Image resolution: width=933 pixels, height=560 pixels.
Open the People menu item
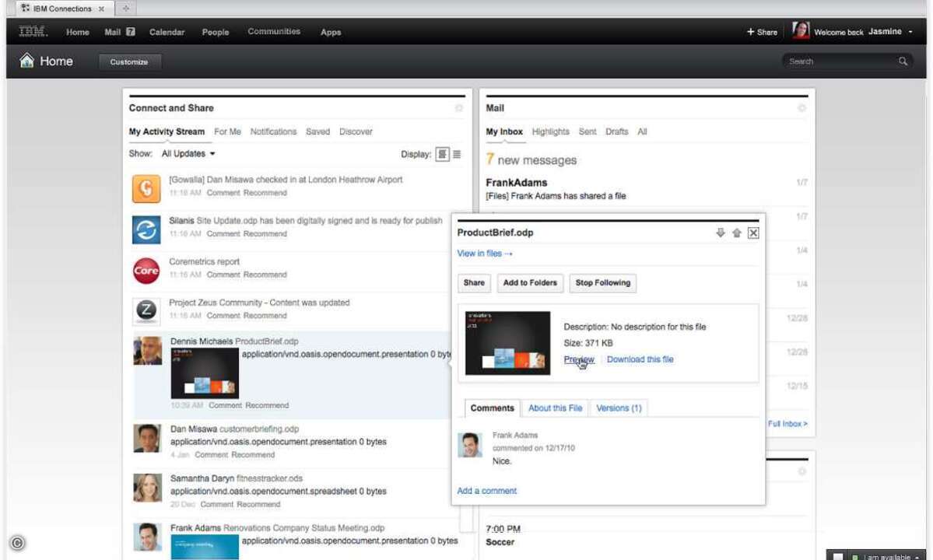coord(216,32)
